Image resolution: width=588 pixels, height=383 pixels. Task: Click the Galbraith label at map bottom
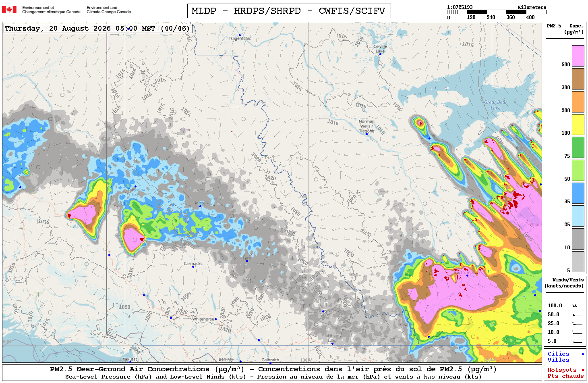click(x=270, y=360)
